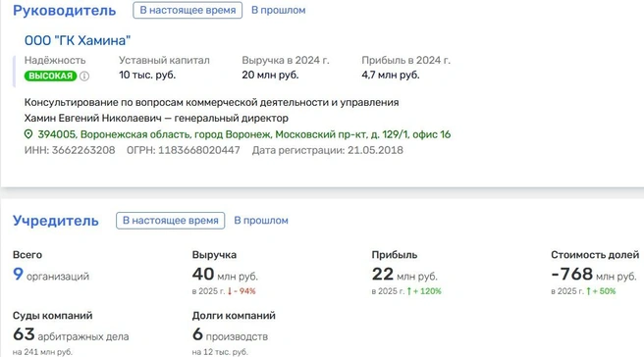Switch to 'В прошлом' tab under Руководитель
Image resolution: width=644 pixels, height=357 pixels.
click(x=279, y=10)
